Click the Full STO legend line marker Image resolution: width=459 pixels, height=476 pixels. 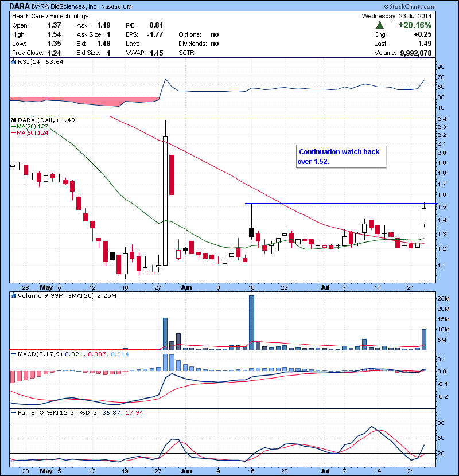[x=14, y=412]
